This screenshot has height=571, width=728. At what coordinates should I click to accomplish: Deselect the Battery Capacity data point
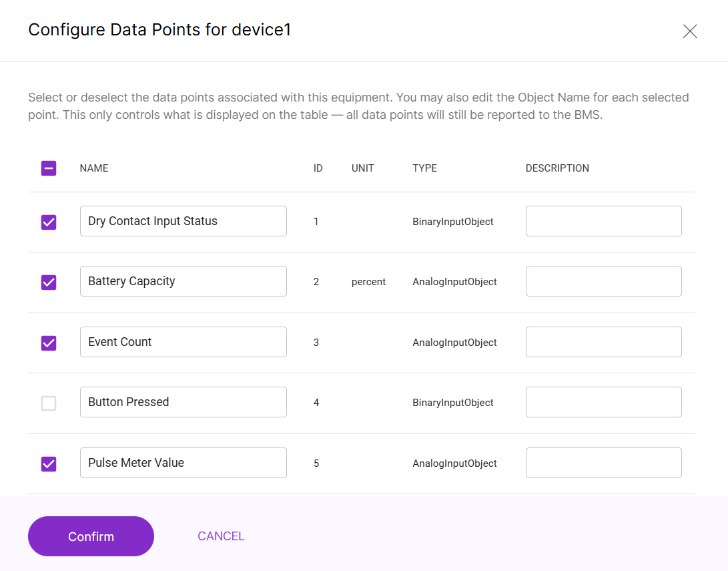[48, 282]
